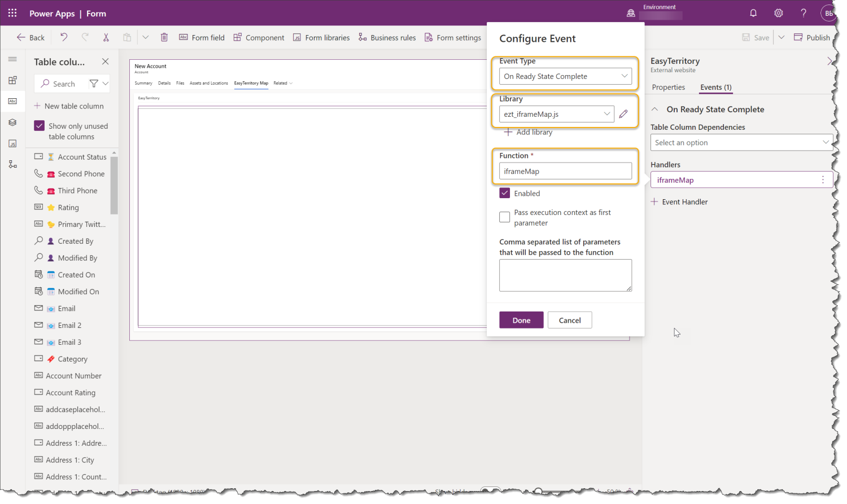
Task: Open the Component toolbar icon
Action: [259, 37]
